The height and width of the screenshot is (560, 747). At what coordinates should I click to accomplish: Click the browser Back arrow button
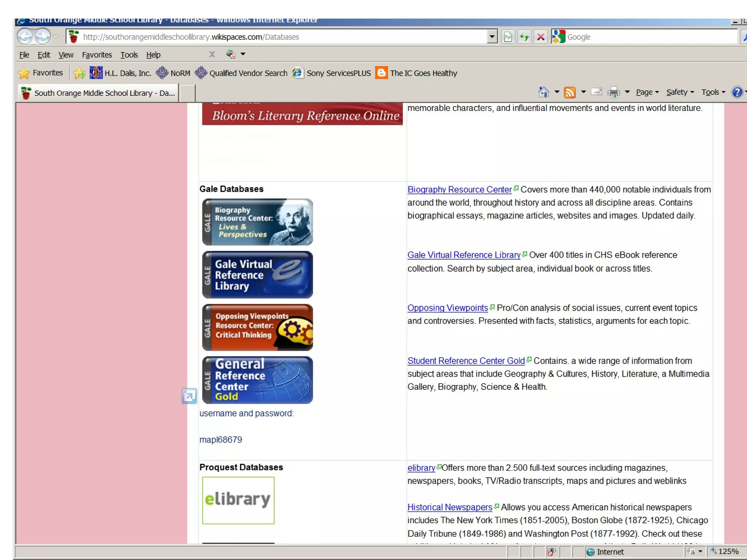(x=25, y=36)
